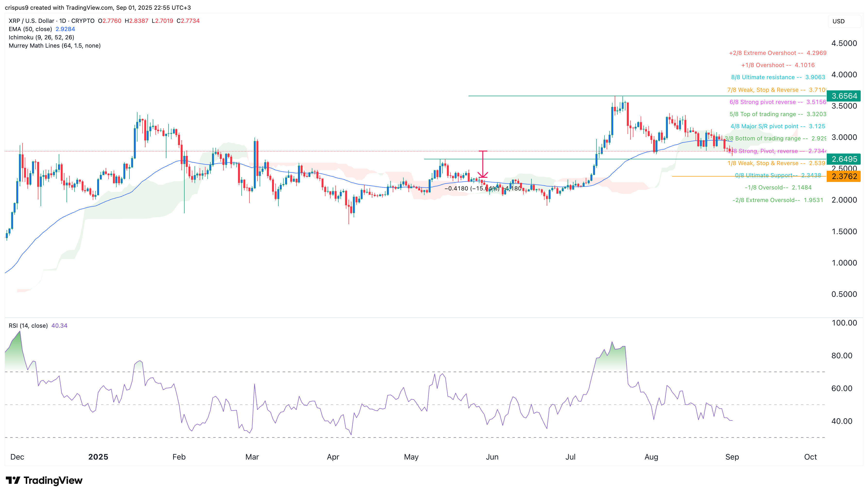This screenshot has width=868, height=495.
Task: Click the 7/8 Weak, Stop & Reverse label
Action: (x=777, y=90)
